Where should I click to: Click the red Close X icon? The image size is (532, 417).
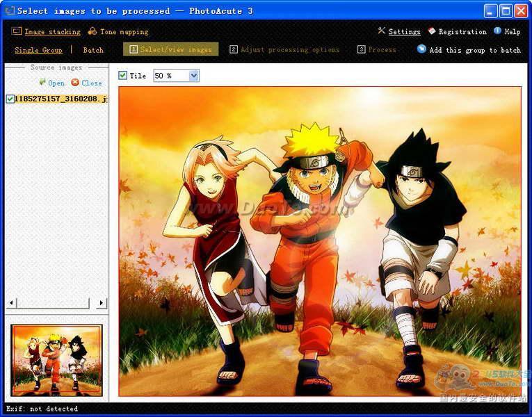point(75,83)
